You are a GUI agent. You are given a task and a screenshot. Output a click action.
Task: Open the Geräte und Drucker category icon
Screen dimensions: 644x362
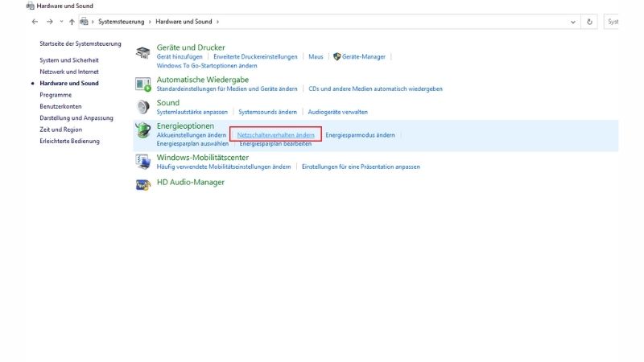[143, 53]
